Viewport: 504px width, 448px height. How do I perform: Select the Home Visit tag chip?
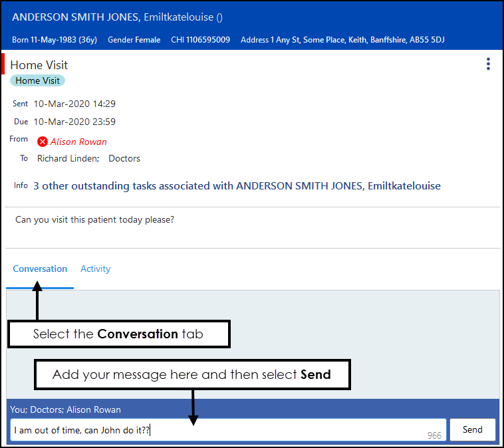[x=37, y=80]
